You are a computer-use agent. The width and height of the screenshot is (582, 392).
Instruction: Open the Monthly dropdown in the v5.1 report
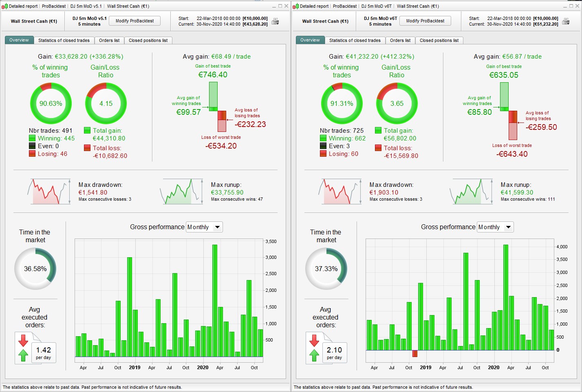[205, 227]
